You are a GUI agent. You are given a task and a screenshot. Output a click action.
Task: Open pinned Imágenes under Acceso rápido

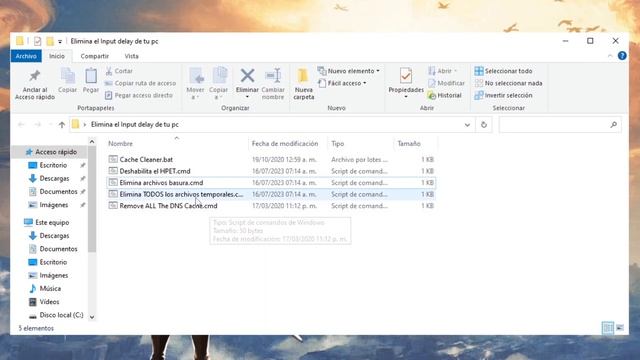click(x=53, y=205)
